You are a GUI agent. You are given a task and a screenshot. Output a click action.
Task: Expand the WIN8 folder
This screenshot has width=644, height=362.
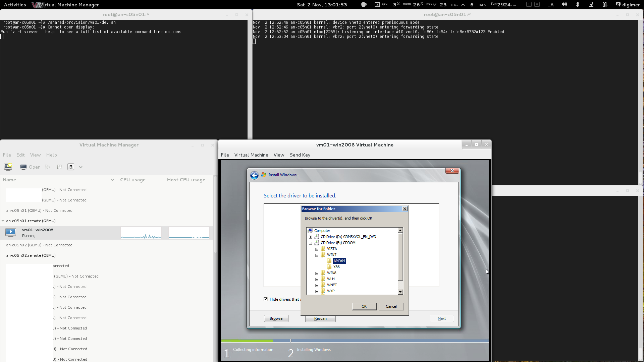tap(317, 273)
